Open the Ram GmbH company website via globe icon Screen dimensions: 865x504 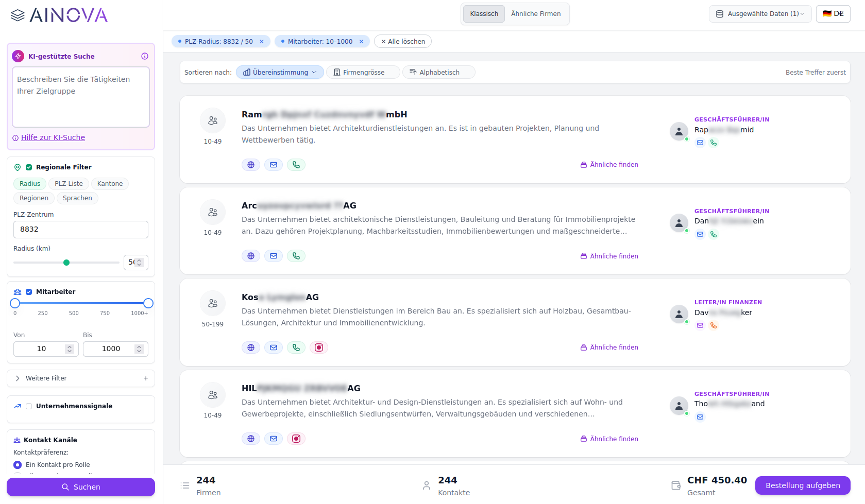pyautogui.click(x=251, y=164)
